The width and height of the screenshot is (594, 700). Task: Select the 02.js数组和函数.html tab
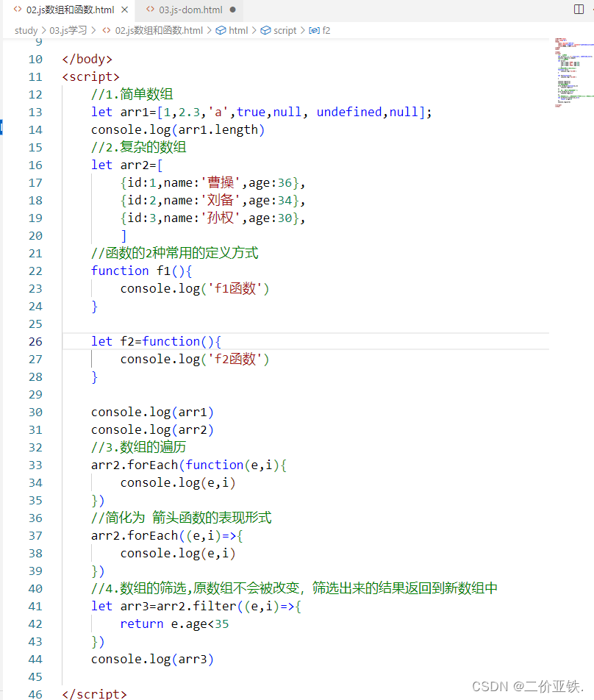[x=62, y=11]
